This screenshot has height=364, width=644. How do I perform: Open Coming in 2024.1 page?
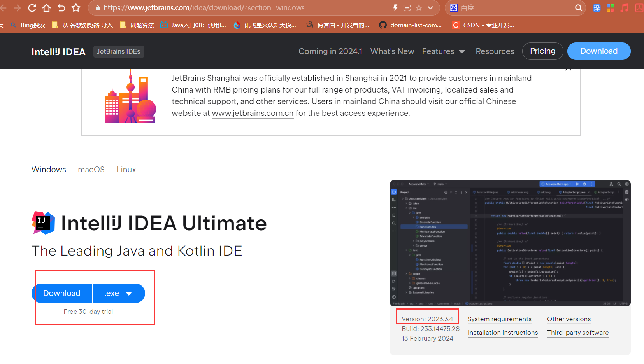tap(330, 51)
